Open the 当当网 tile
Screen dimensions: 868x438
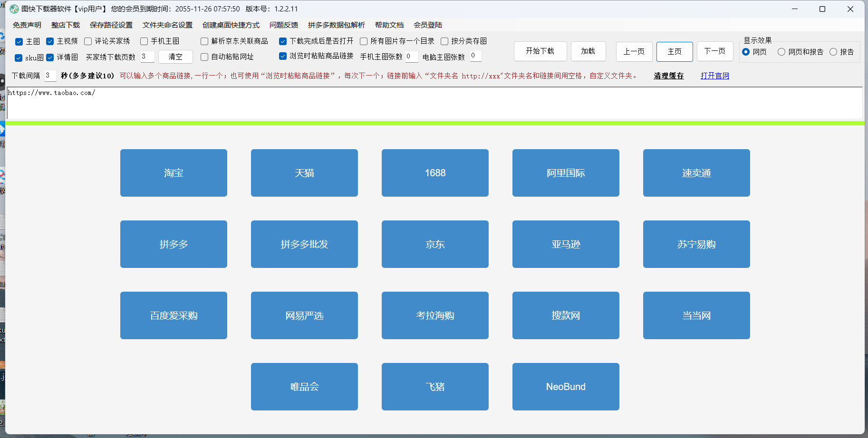(x=696, y=315)
